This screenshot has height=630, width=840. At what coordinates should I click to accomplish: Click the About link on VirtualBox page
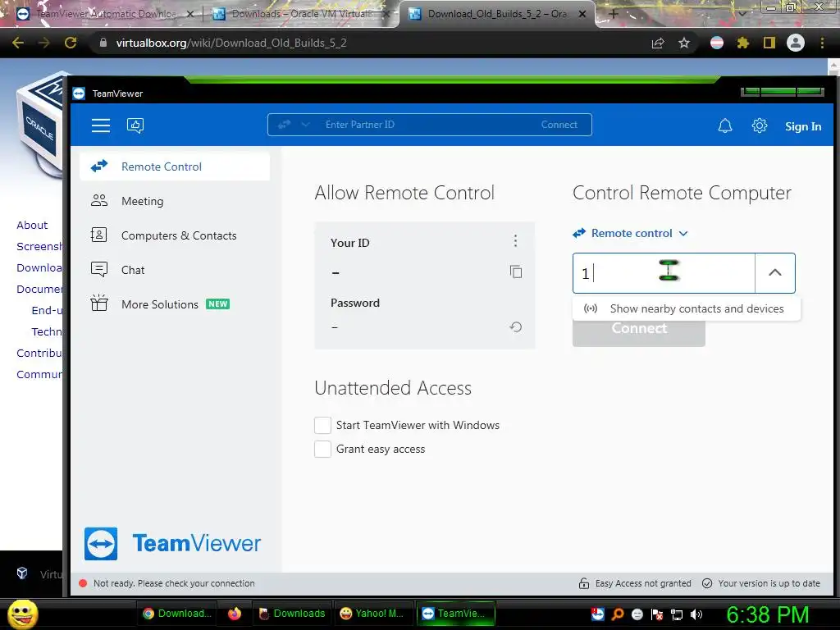(x=32, y=225)
